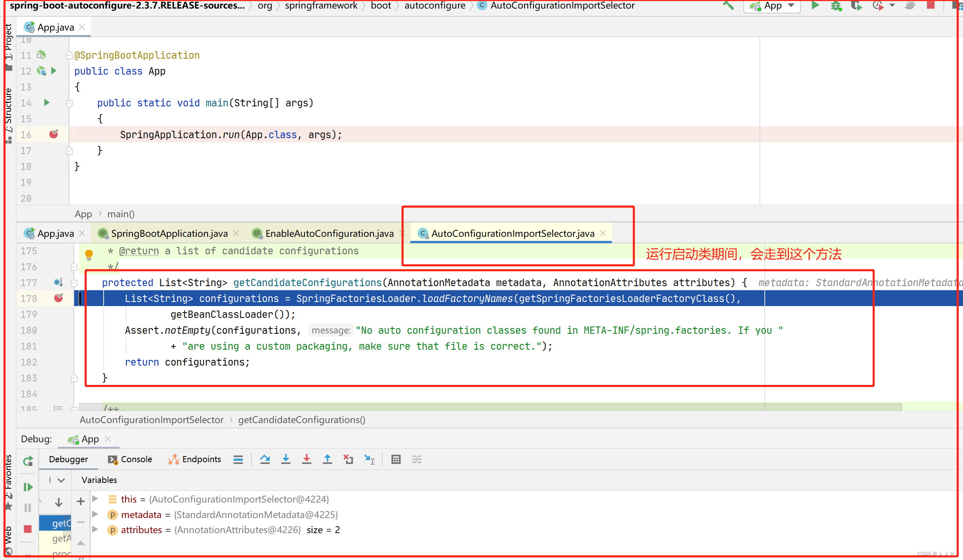Open the thread selector dropdown chevron
963x560 pixels.
pos(61,480)
